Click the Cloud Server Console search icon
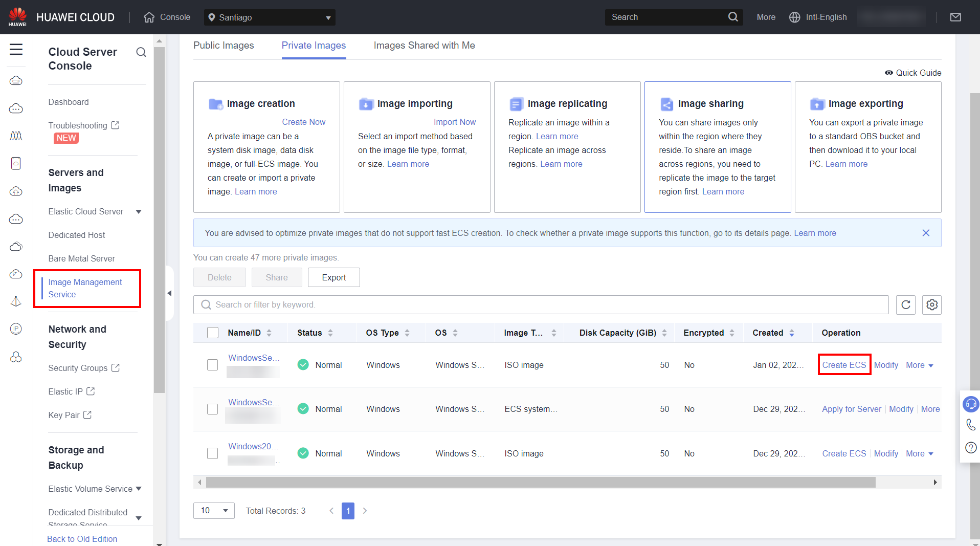980x546 pixels. [x=141, y=52]
